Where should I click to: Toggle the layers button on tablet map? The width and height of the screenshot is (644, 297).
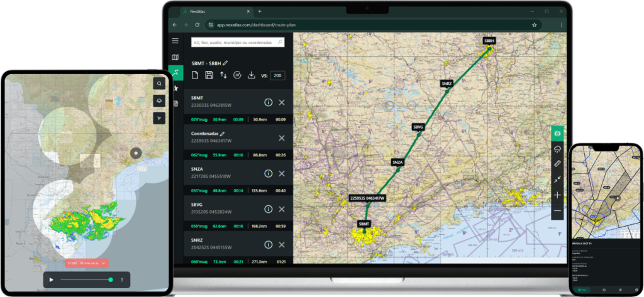tap(159, 100)
